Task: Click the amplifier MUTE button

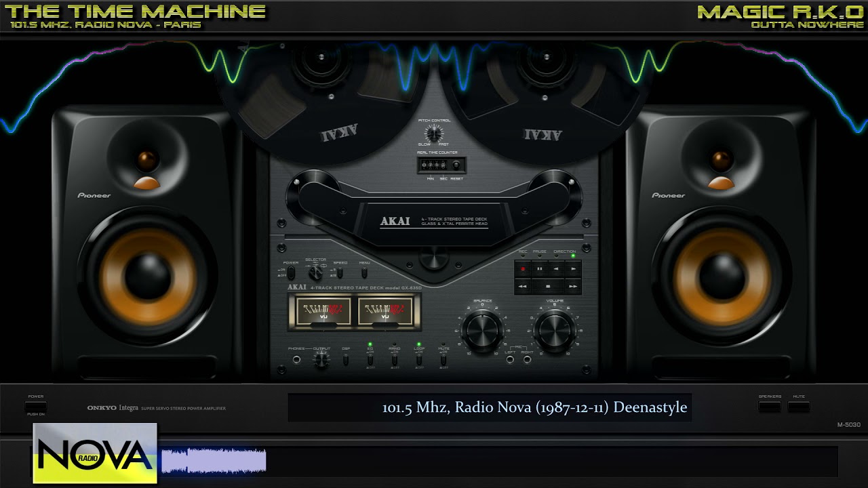Action: (799, 407)
